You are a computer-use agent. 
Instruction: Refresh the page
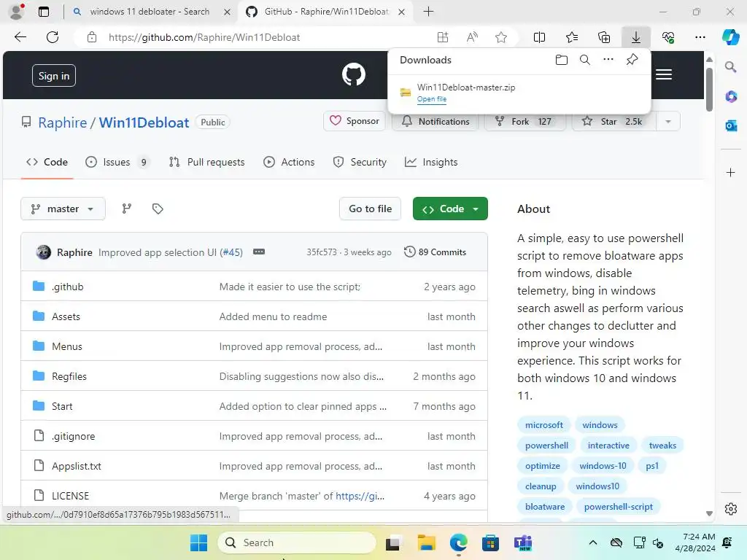[53, 37]
